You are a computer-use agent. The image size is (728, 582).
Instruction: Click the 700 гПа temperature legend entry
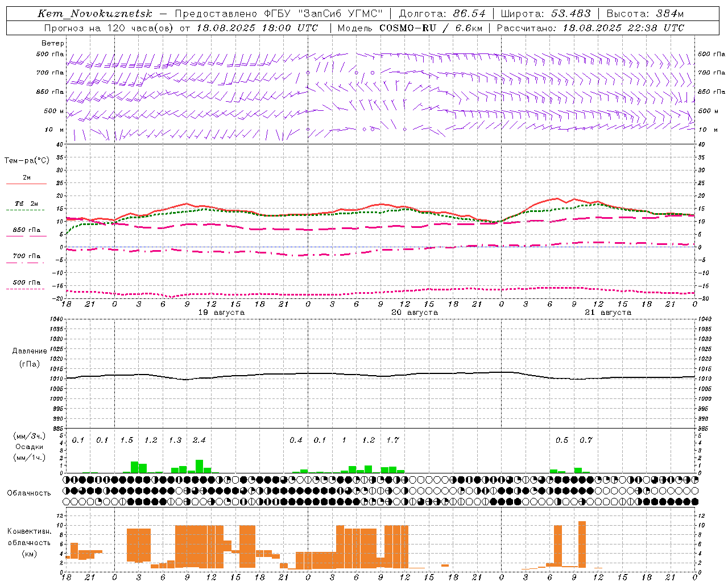tap(26, 256)
